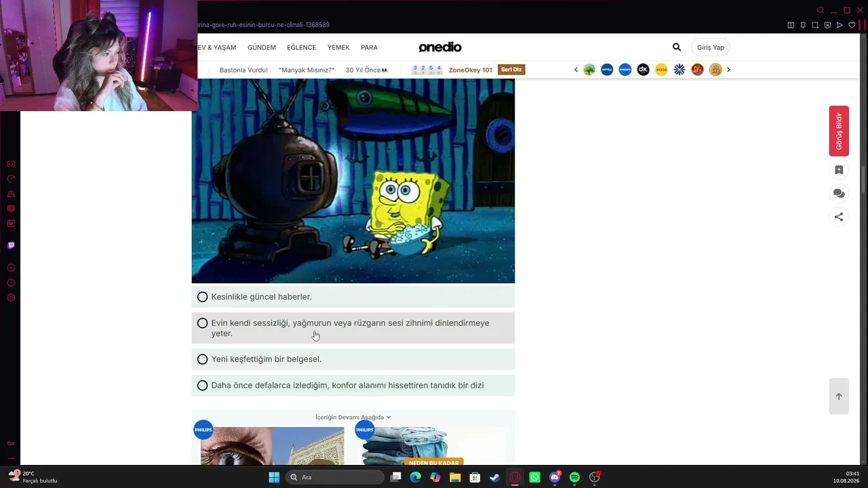
Task: Open comments with the speech bubble icon
Action: click(x=839, y=194)
